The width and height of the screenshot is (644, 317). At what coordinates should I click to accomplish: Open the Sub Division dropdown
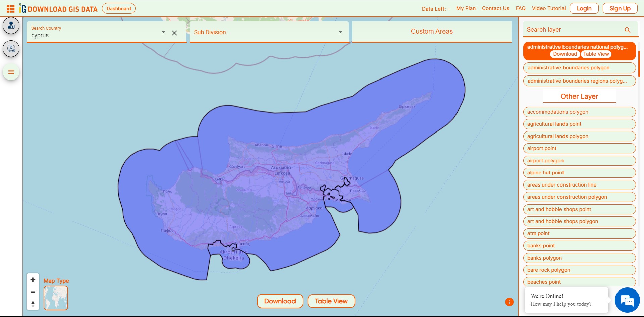(340, 32)
